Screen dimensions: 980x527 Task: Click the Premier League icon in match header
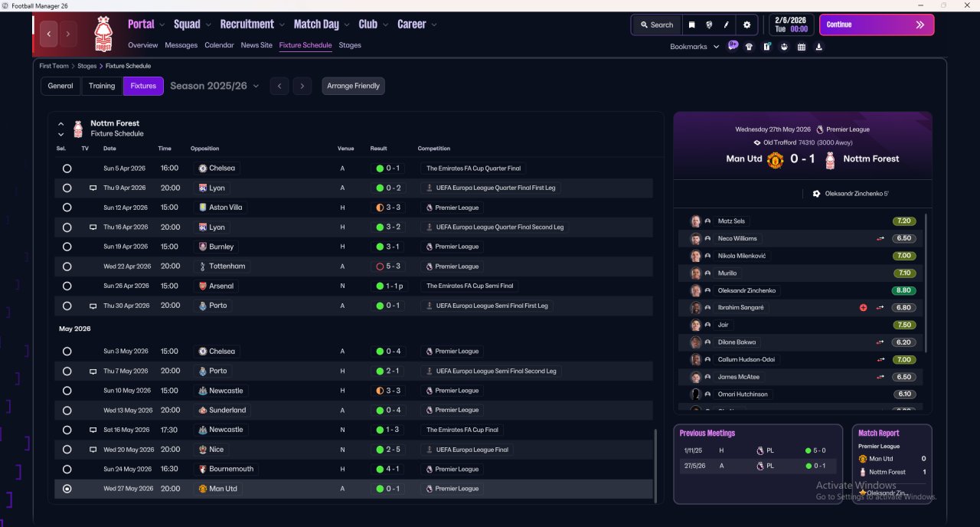tap(820, 129)
